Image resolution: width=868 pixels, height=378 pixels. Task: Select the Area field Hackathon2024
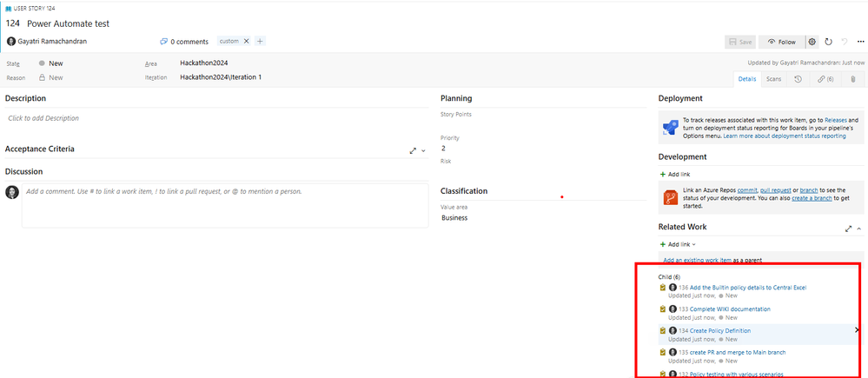point(203,63)
